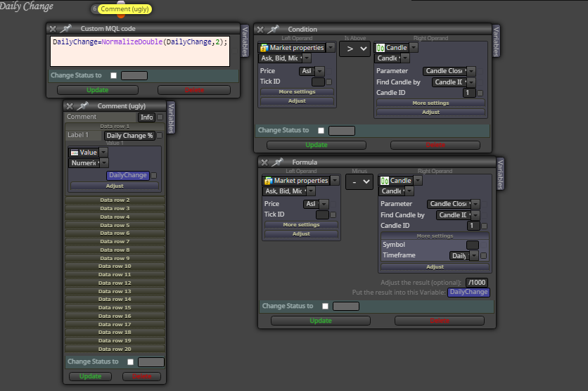Toggle Change Status checkbox in Formula panel
588x391 pixels.
[x=325, y=306]
